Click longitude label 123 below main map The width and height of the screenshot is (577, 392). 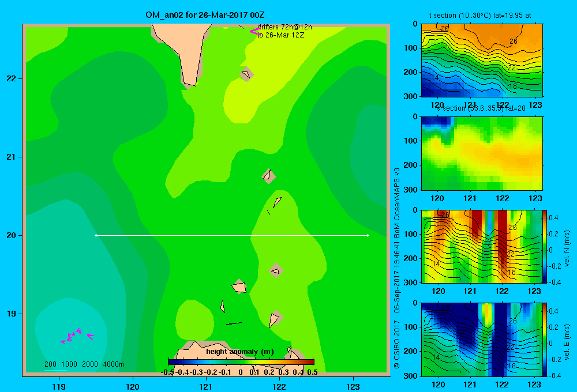point(353,386)
